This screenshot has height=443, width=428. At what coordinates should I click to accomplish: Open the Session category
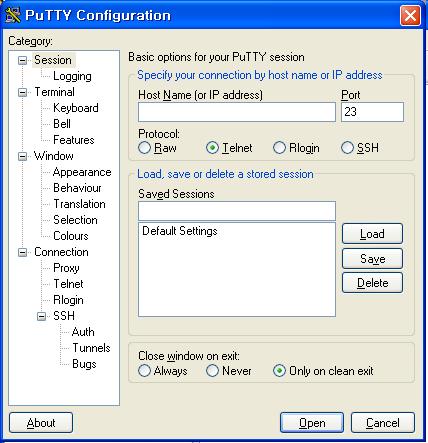[53, 60]
